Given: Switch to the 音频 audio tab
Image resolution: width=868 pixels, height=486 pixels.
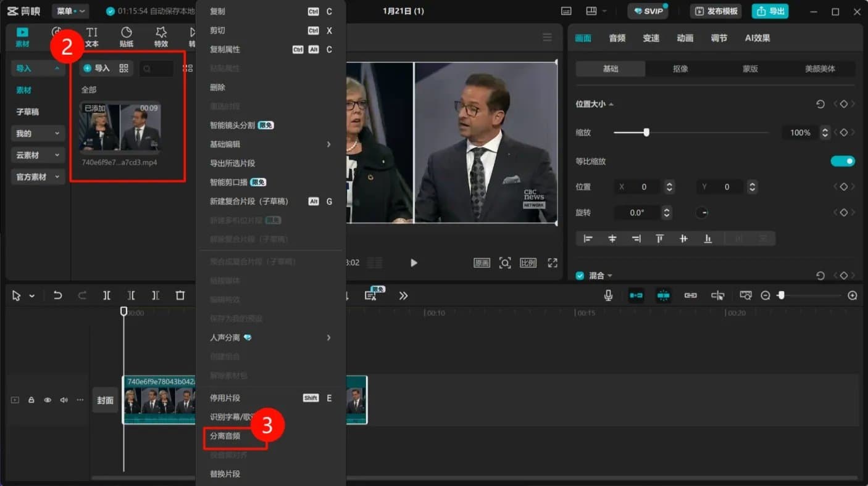Looking at the screenshot, I should point(617,38).
